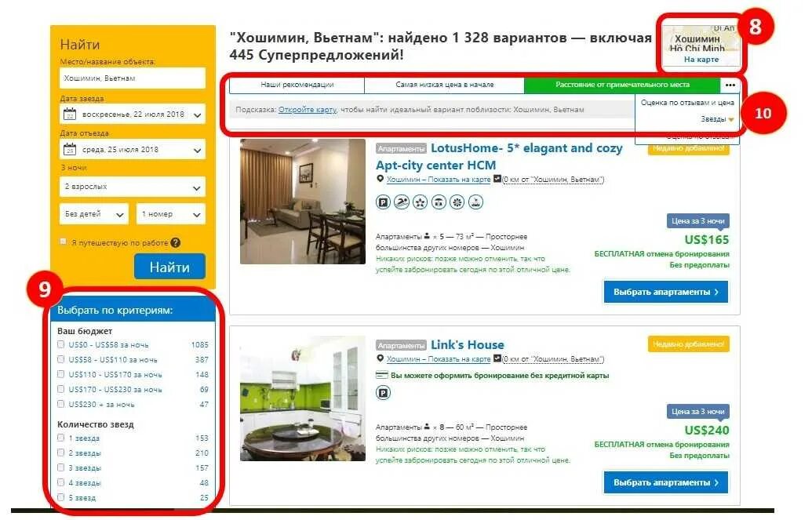Enable US$0 - US$58 budget filter
Screen dimensions: 812x520
coord(60,344)
